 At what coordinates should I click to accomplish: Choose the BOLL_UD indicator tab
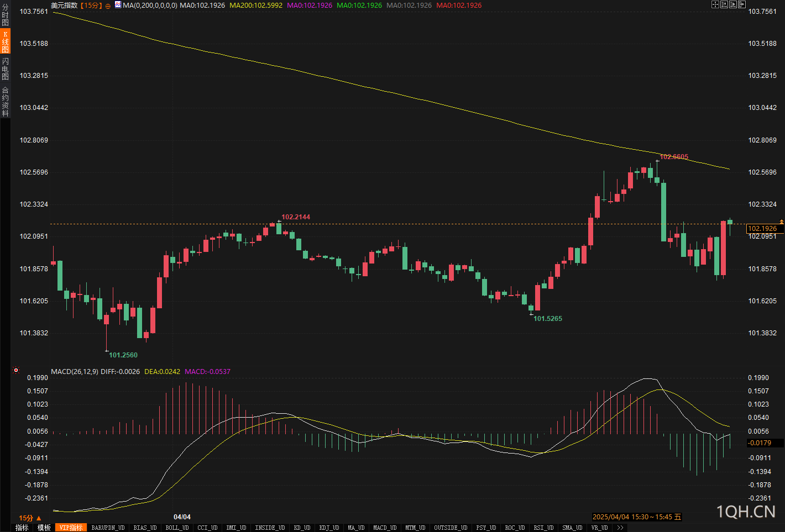(x=177, y=528)
